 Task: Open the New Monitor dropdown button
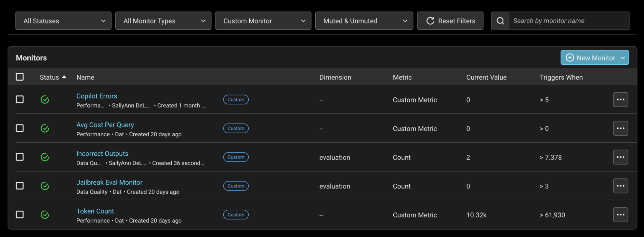coord(595,58)
